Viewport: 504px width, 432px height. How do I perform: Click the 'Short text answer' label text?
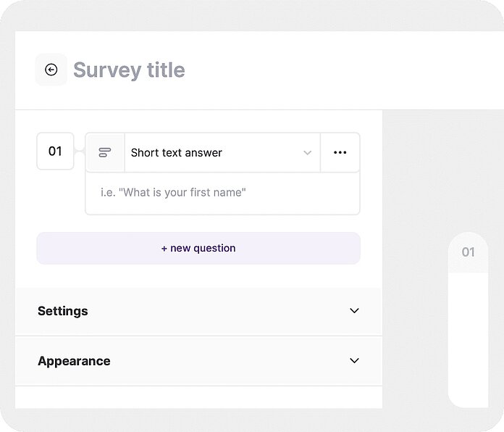click(x=176, y=153)
